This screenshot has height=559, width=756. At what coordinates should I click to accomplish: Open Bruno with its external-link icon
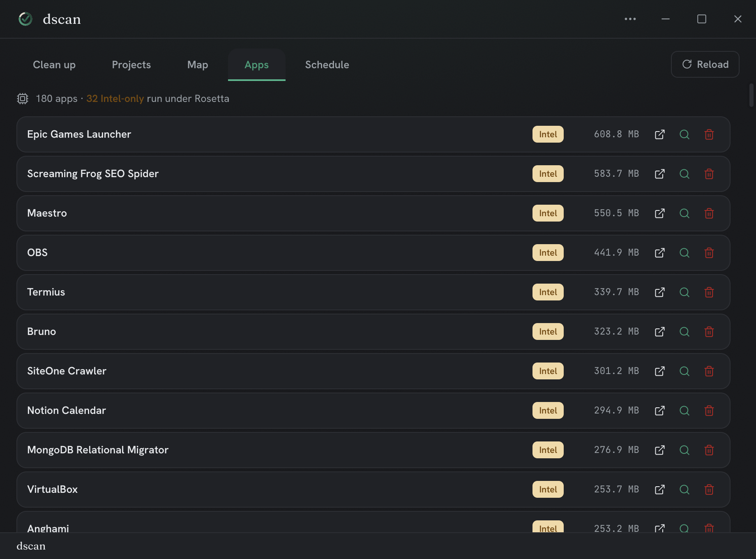point(659,332)
